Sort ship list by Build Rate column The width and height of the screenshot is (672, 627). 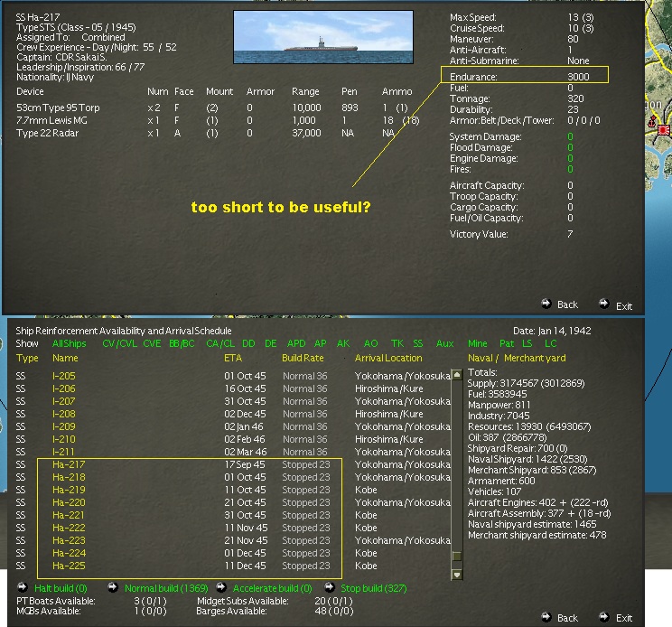click(x=303, y=359)
